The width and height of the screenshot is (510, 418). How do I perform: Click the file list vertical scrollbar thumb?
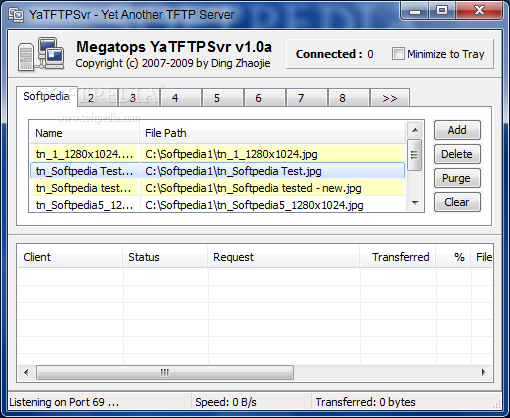(415, 155)
